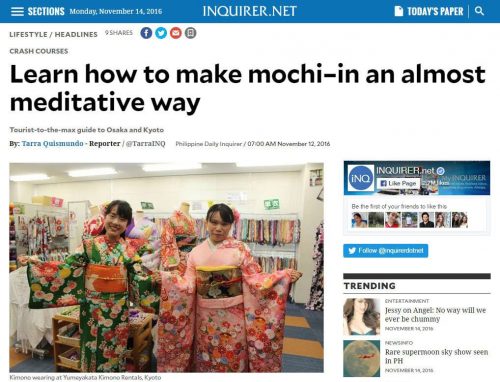
Task: Share the article via email icon
Action: [x=176, y=33]
